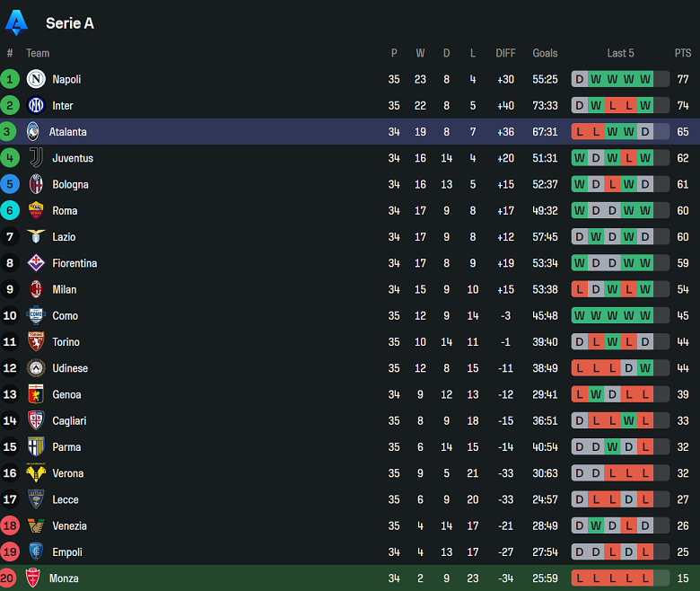
Task: Open the Torino bull badge
Action: point(36,341)
